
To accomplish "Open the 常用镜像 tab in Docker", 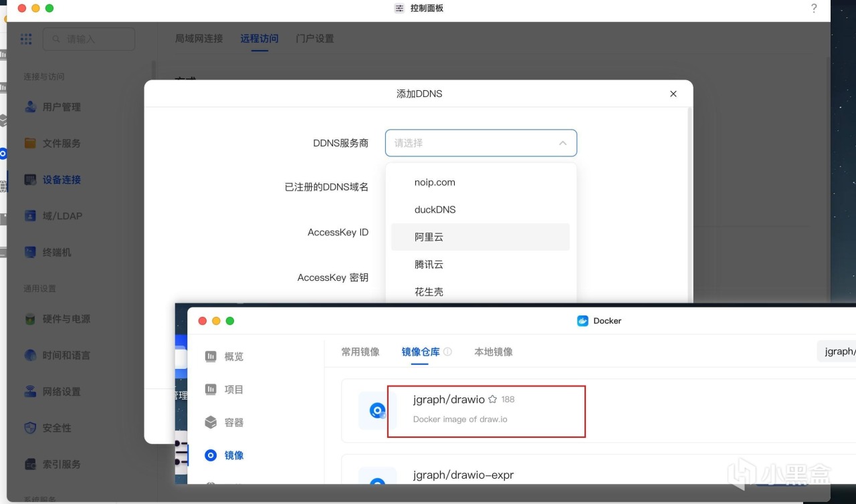I will pyautogui.click(x=360, y=352).
